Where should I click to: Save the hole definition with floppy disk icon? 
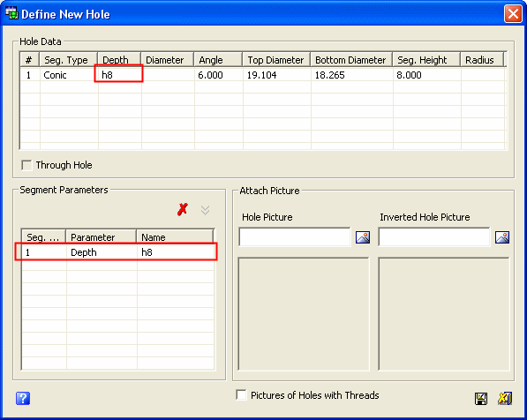pyautogui.click(x=481, y=399)
